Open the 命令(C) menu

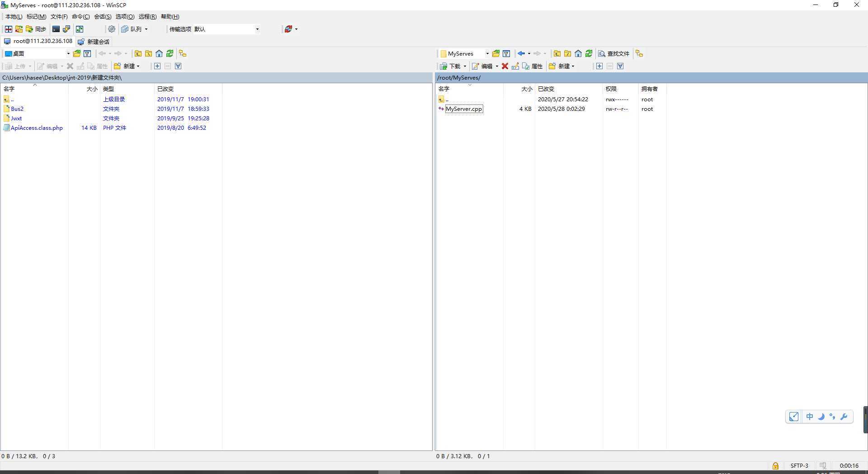tap(80, 17)
